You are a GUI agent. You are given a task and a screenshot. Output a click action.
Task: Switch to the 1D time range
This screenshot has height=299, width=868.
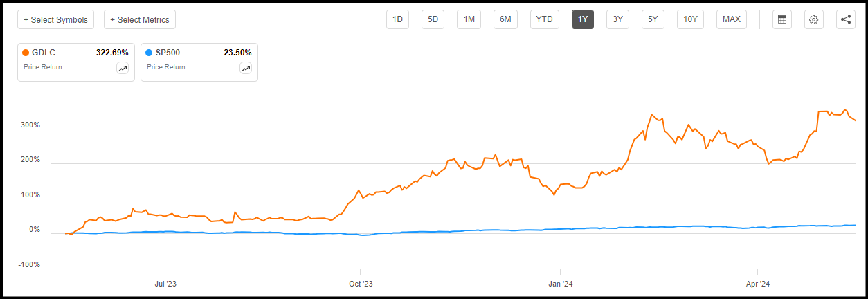click(398, 19)
